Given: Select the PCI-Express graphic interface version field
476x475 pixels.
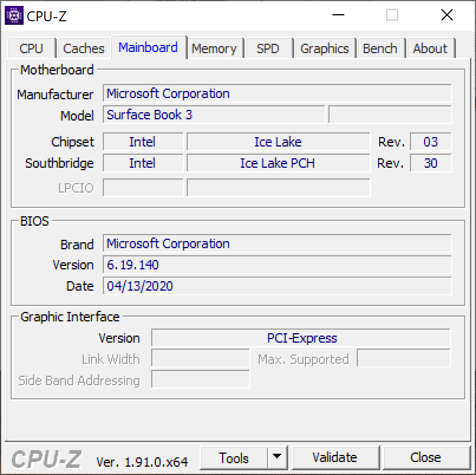Looking at the screenshot, I should 301,338.
